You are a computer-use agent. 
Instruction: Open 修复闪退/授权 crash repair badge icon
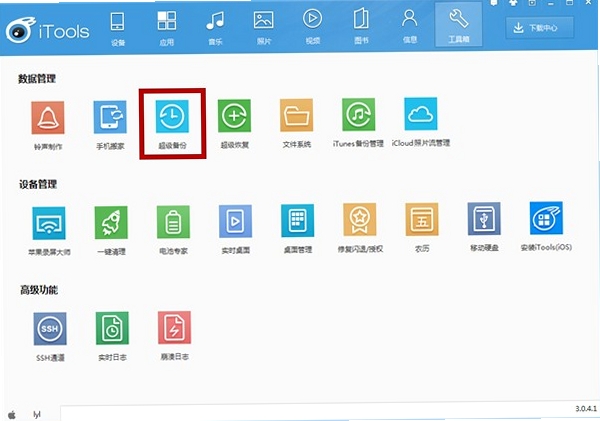click(x=360, y=220)
